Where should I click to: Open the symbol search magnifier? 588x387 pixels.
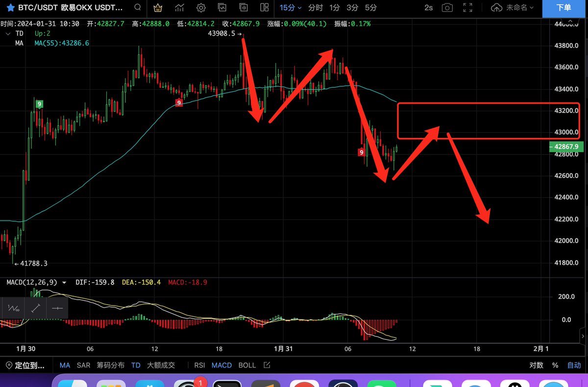click(x=138, y=8)
